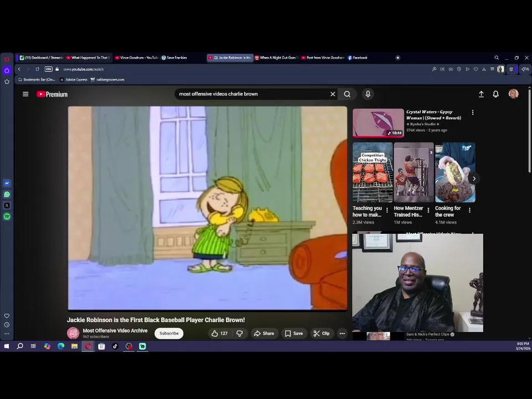Click the address bar URL

tap(84, 69)
